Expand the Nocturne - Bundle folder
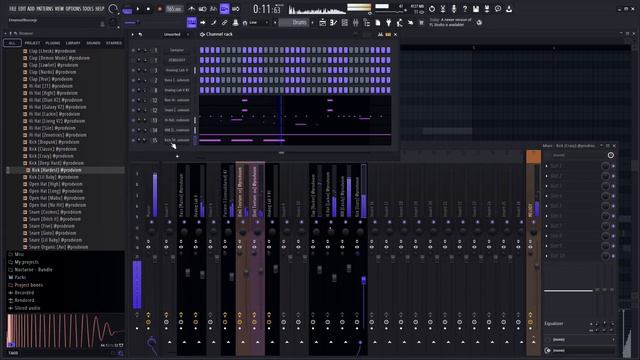This screenshot has height=360, width=640. pos(33,270)
